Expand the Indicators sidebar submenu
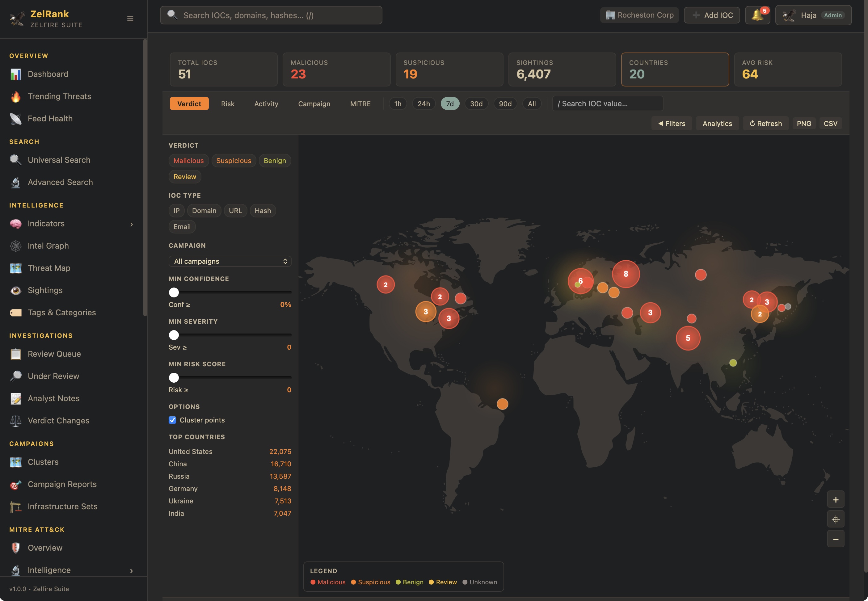 [131, 225]
